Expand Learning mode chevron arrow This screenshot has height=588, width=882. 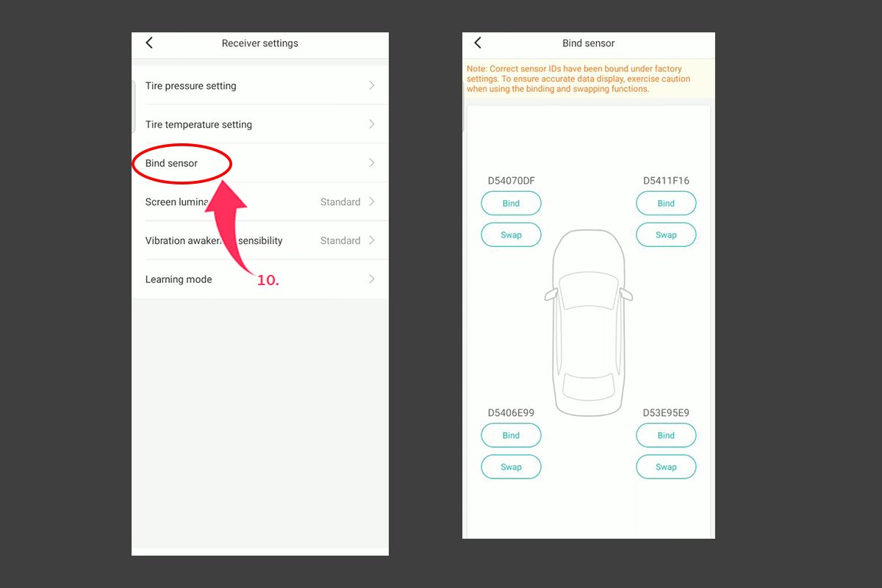371,279
